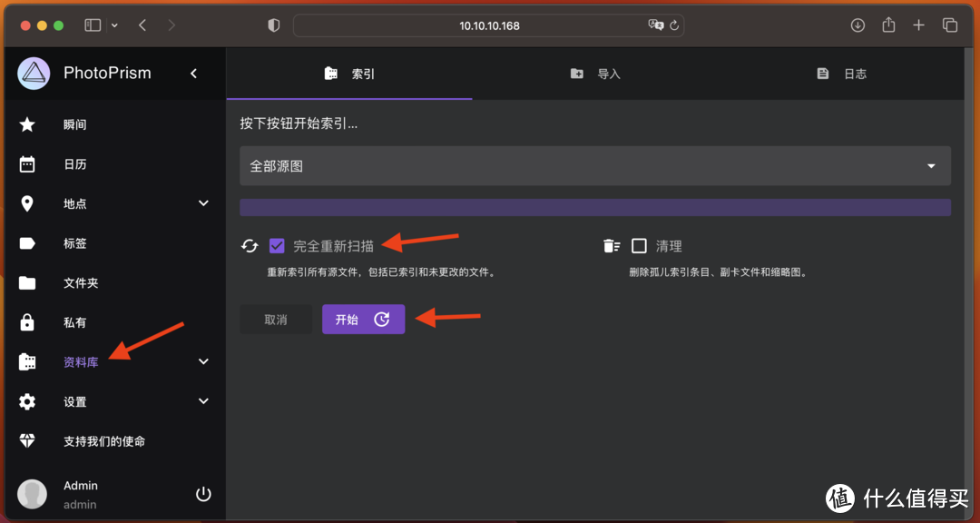
Task: Collapse the sidebar with the left chevron
Action: pos(194,74)
